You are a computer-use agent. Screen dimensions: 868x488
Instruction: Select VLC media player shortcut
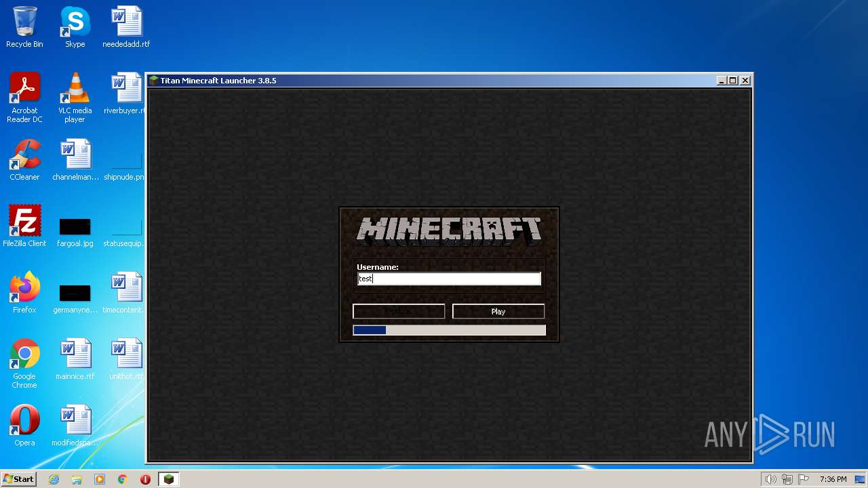tap(75, 98)
